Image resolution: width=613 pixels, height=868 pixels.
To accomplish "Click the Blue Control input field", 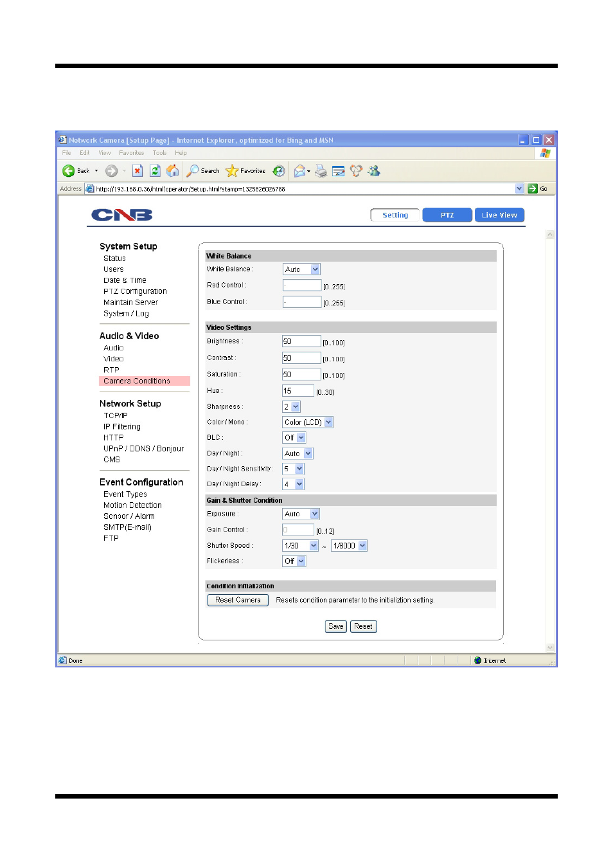I will pyautogui.click(x=302, y=302).
